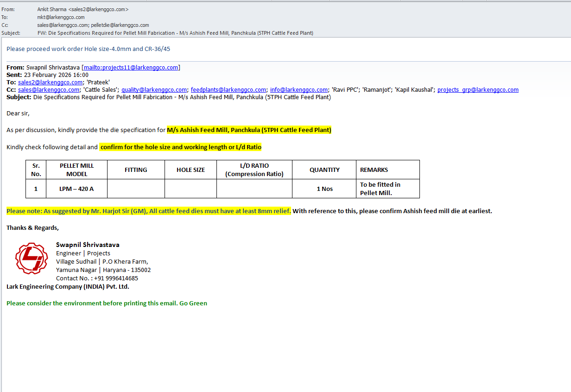Click the LPM – 420 A model cell
Image resolution: width=571 pixels, height=392 pixels.
(76, 189)
